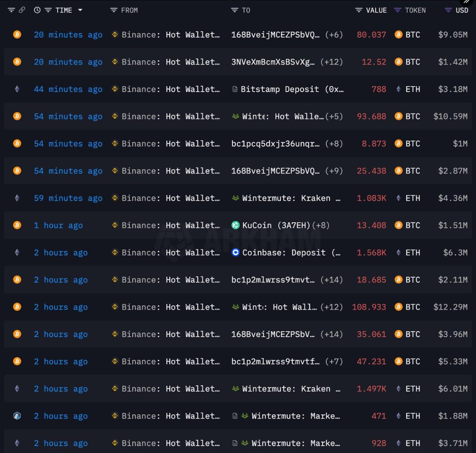Open the '44 minutes ago' transaction link
476x453 pixels.
tap(68, 89)
